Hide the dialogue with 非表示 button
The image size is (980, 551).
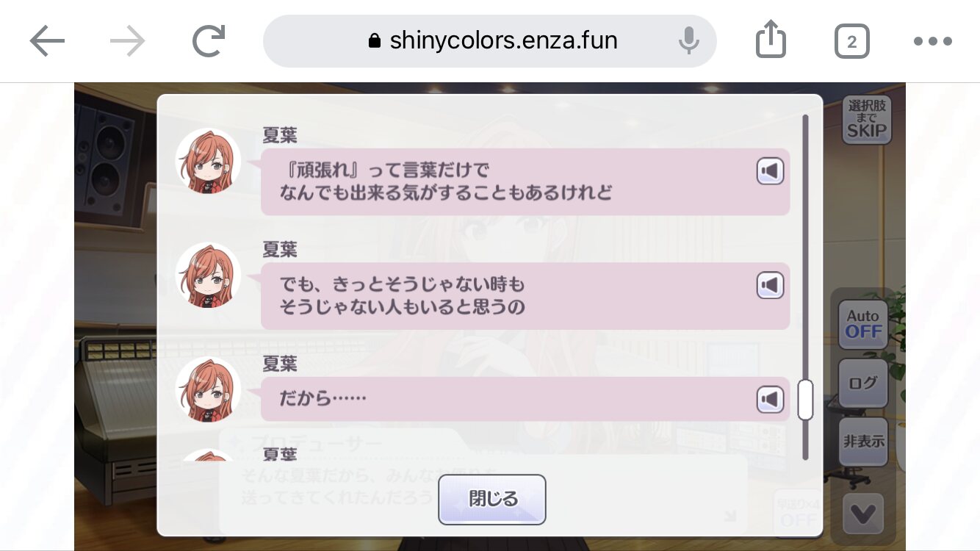pos(863,442)
